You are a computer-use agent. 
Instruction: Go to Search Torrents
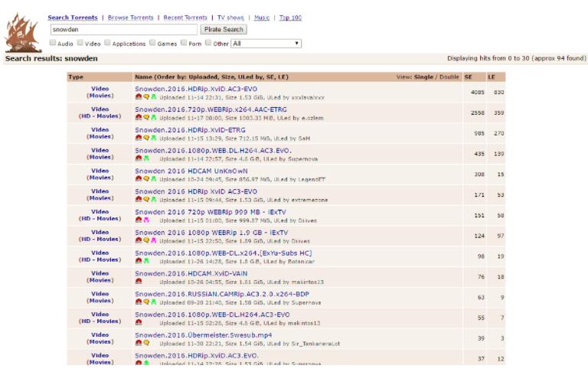click(x=73, y=18)
